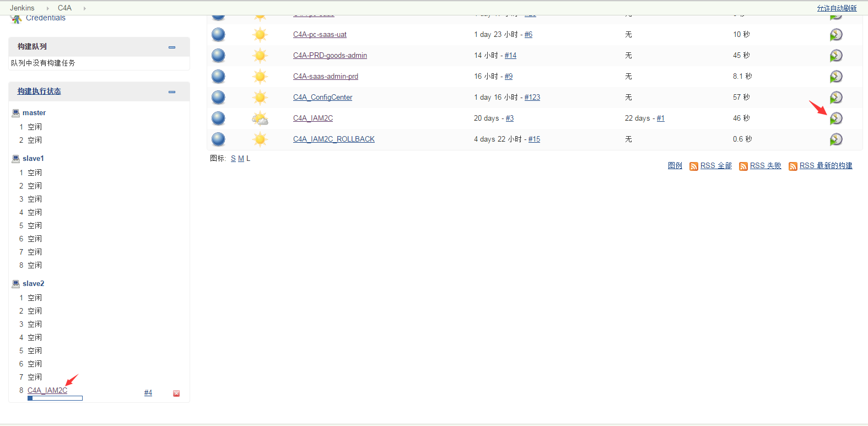Click the RSS 失败 feed icon

point(743,166)
